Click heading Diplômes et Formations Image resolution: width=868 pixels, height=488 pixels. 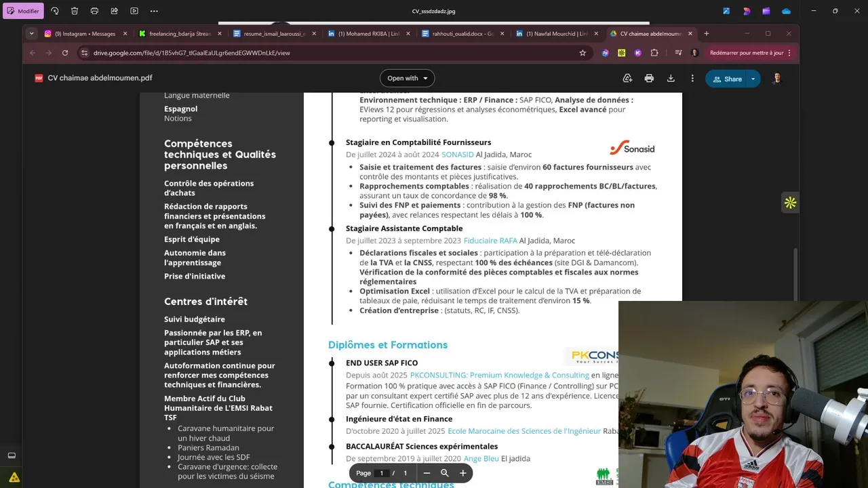388,345
